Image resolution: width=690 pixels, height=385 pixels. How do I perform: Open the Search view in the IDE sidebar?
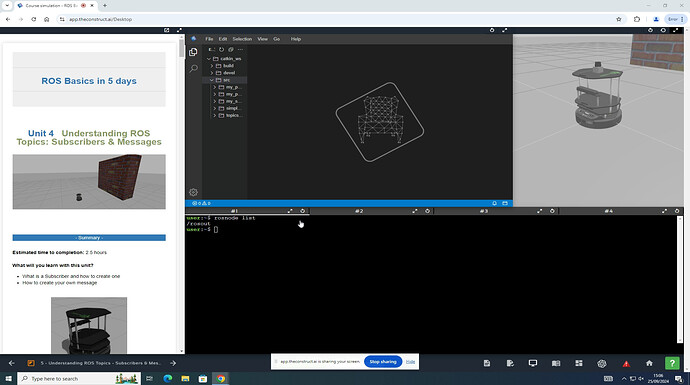click(193, 68)
